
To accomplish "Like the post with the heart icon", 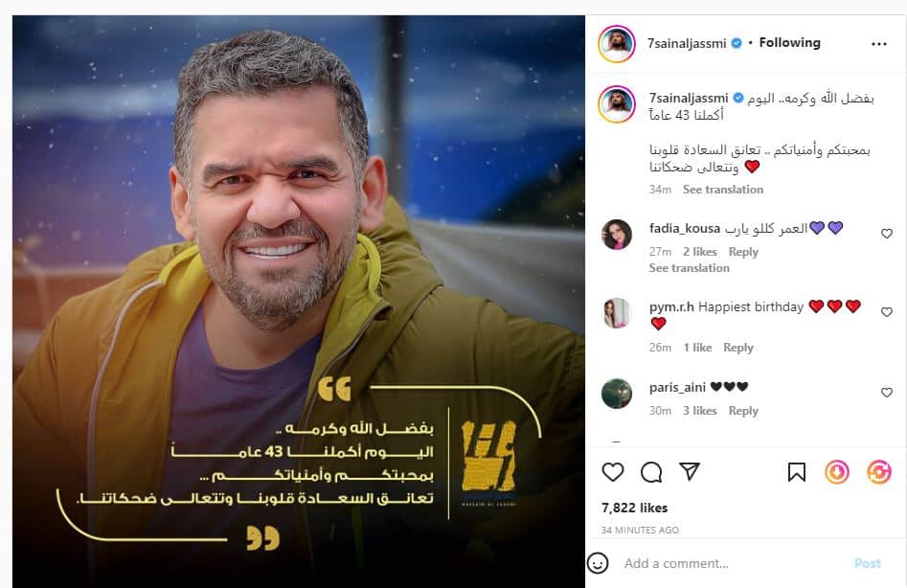I will tap(613, 472).
